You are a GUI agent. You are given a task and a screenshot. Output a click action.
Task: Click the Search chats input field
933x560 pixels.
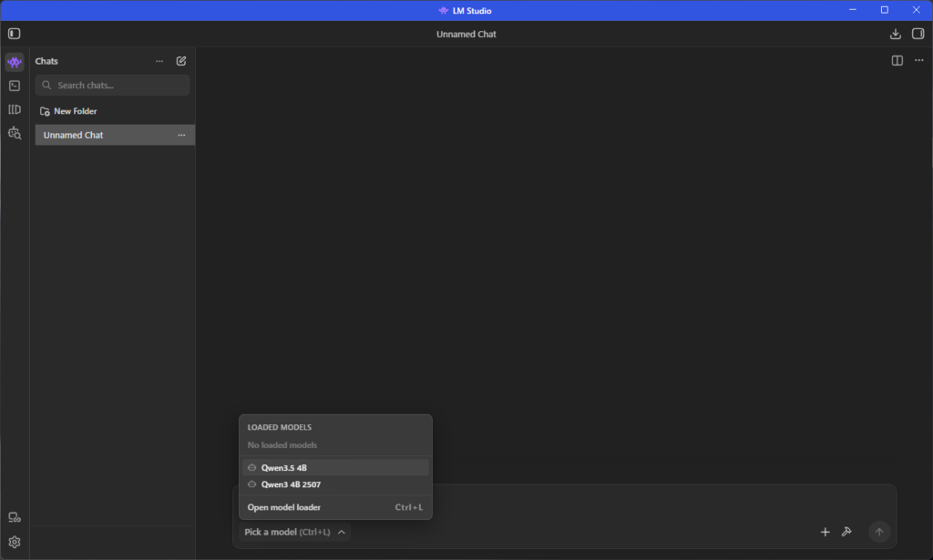[x=118, y=86]
